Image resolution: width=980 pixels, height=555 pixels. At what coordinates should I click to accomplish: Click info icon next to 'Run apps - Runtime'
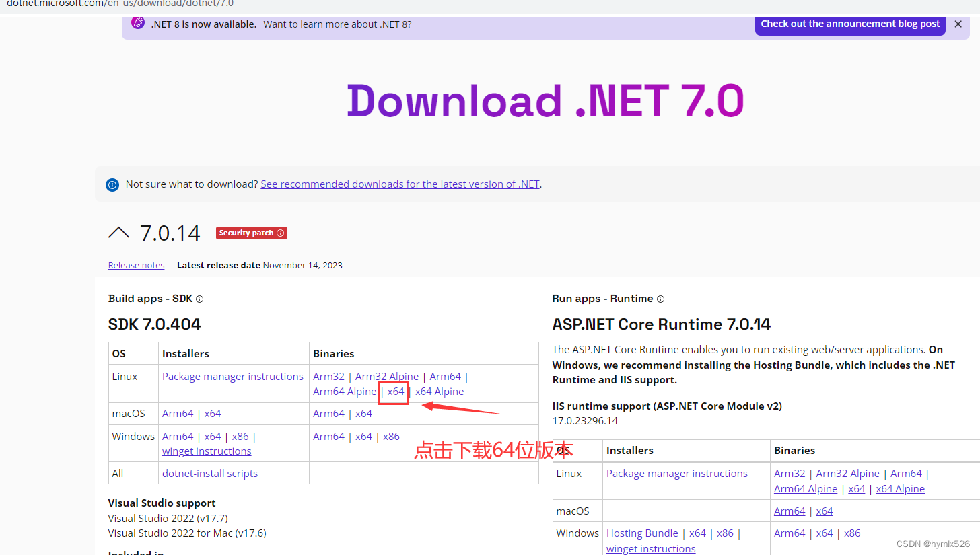(660, 299)
